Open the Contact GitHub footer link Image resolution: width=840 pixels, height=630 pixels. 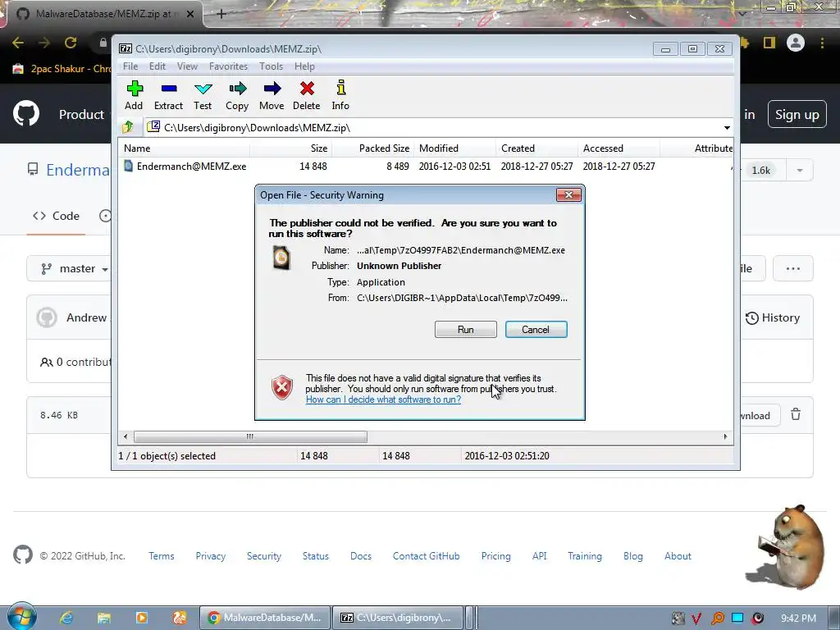[426, 556]
